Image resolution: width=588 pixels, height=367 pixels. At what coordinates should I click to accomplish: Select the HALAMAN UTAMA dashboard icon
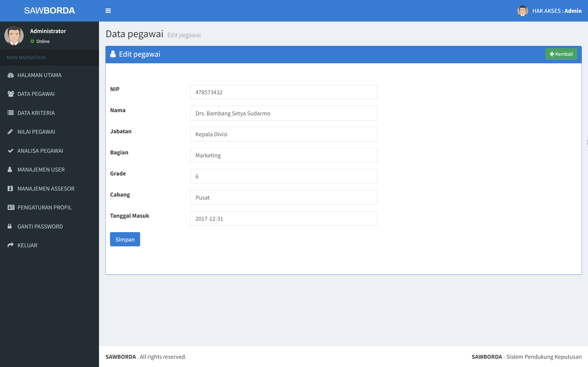click(11, 75)
